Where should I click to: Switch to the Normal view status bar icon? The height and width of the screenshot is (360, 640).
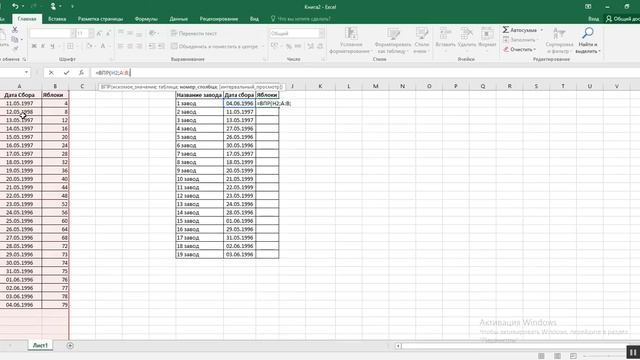(x=541, y=356)
